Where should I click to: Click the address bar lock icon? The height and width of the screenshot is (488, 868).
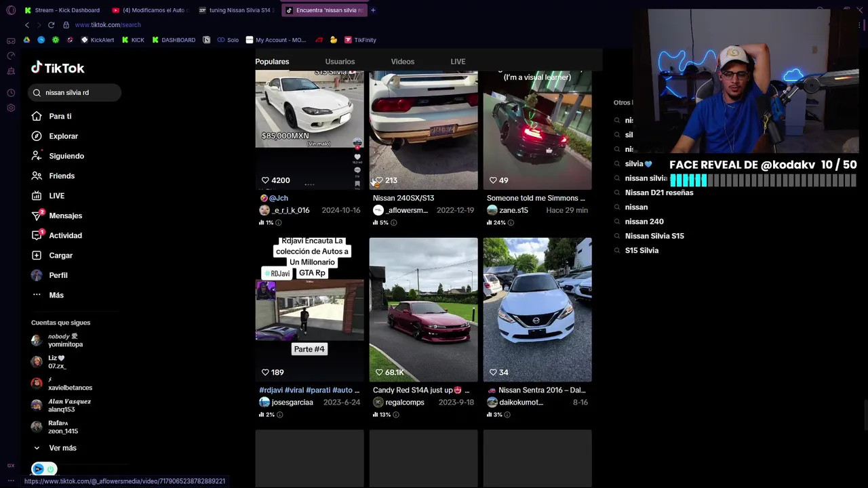click(x=66, y=25)
